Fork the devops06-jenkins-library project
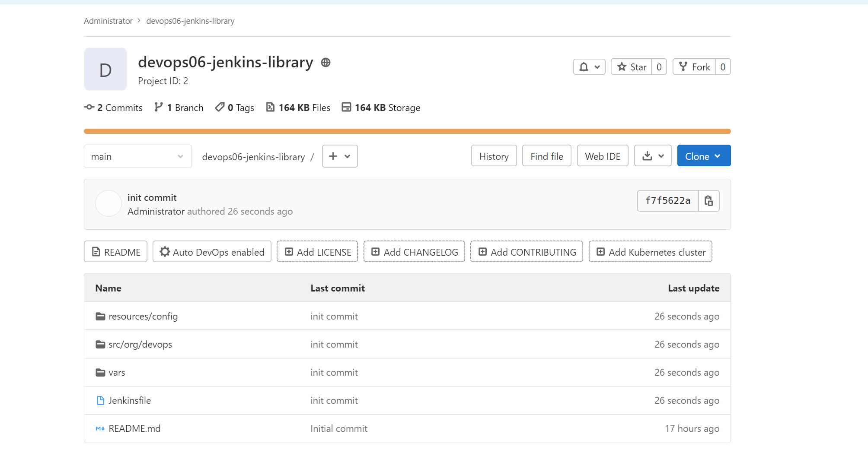Viewport: 868px width, 453px height. click(x=694, y=67)
